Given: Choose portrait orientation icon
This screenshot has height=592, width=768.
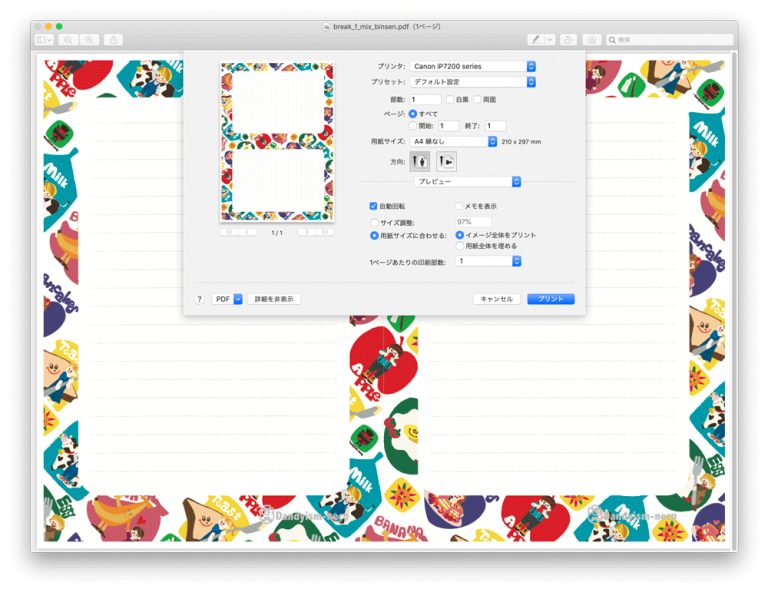Looking at the screenshot, I should click(x=419, y=161).
